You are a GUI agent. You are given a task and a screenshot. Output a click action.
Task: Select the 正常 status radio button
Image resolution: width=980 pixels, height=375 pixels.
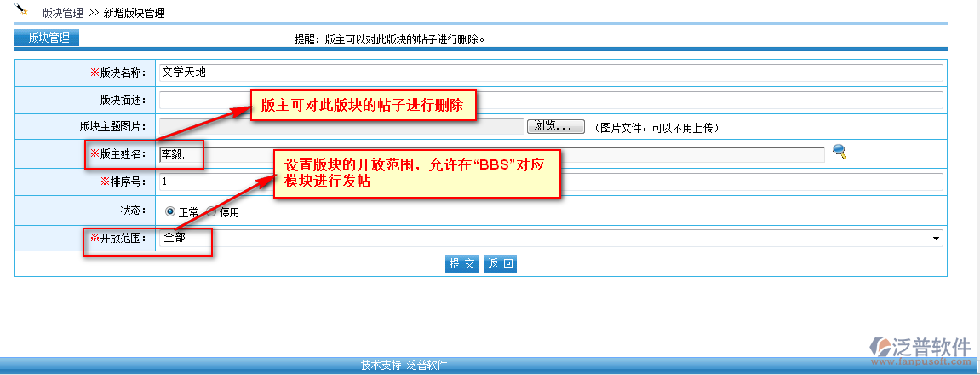point(170,211)
